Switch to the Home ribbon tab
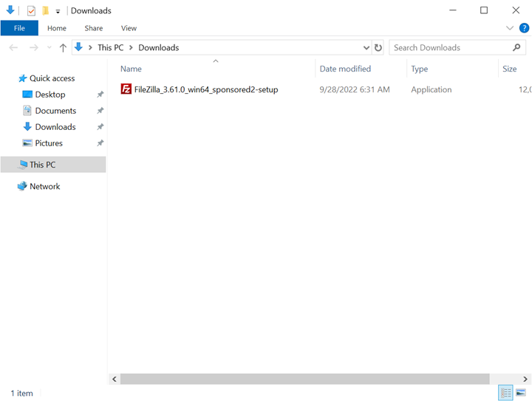532x401 pixels. pyautogui.click(x=57, y=28)
